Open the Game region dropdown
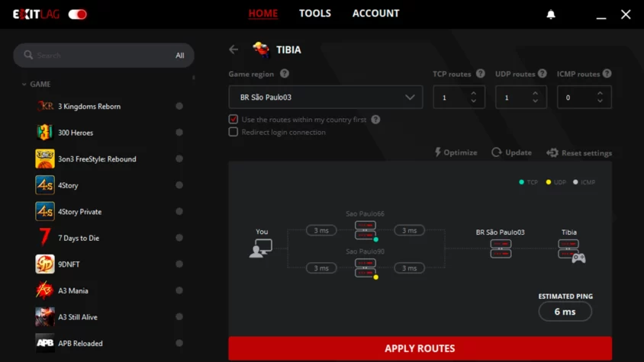The width and height of the screenshot is (644, 362). (325, 97)
